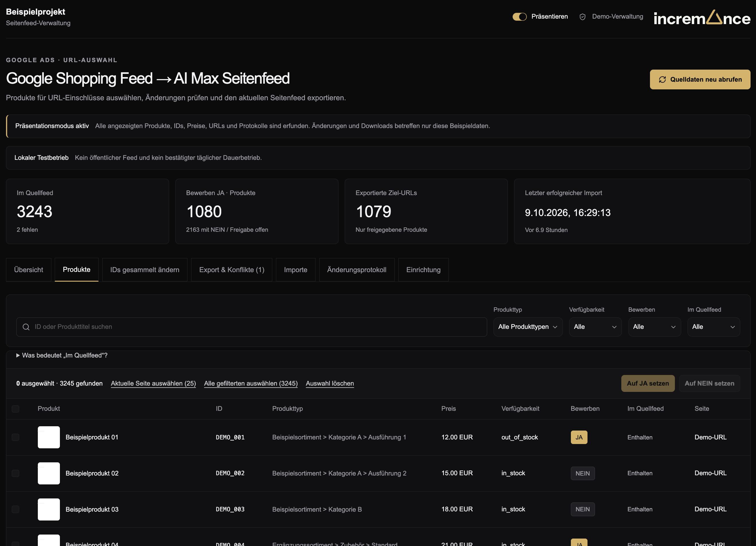Screen dimensions: 756x546
Task: Click the ID cell DEMO_003
Action: 230,509
